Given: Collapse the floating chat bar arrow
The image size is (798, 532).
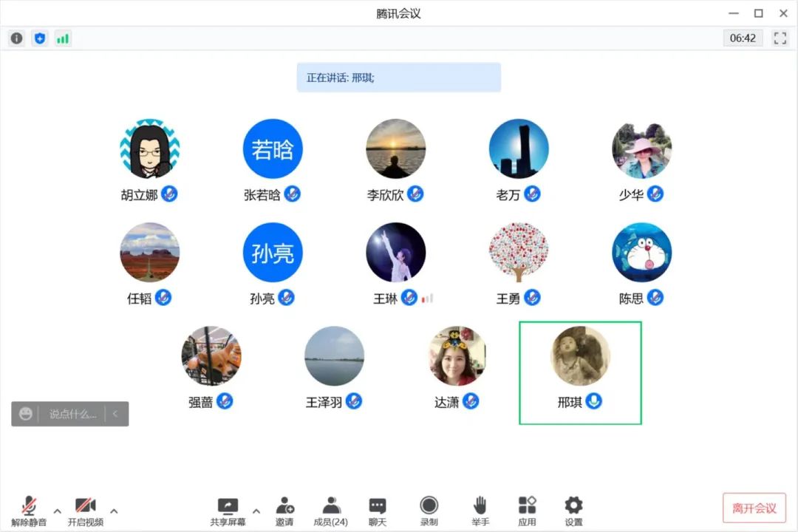Looking at the screenshot, I should coord(115,414).
